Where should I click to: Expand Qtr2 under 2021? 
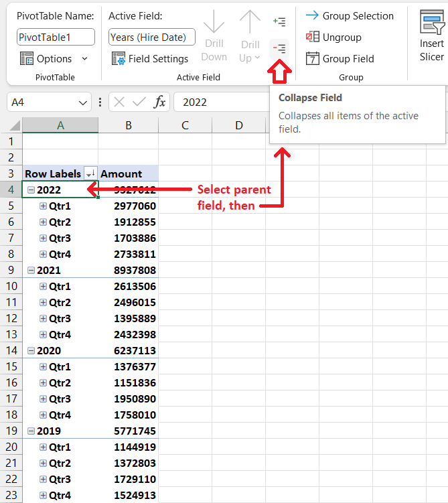pos(43,303)
